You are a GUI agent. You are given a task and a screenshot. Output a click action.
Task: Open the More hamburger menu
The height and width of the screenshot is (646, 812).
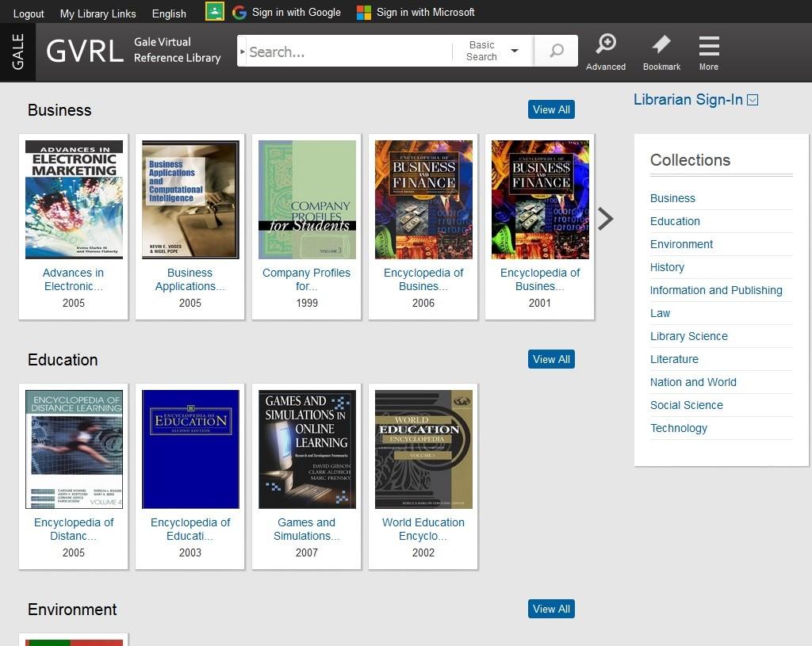pos(708,52)
